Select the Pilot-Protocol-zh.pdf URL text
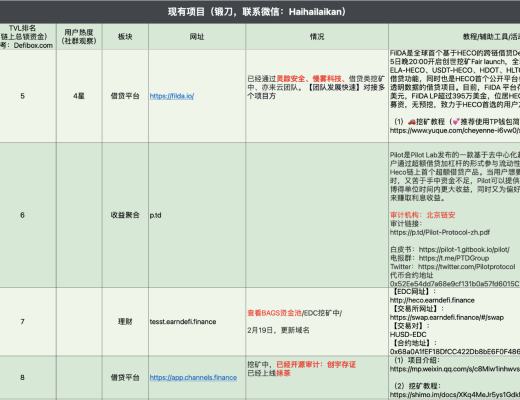 coord(440,232)
